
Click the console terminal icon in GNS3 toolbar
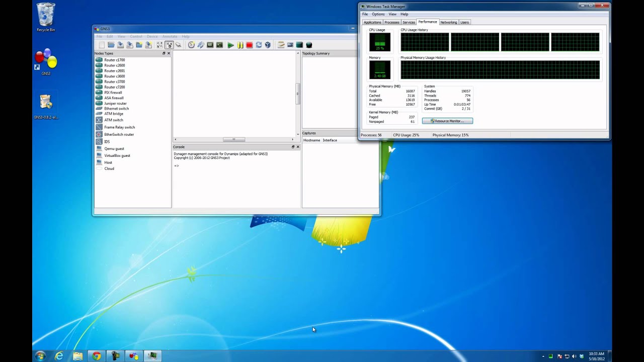(x=220, y=45)
